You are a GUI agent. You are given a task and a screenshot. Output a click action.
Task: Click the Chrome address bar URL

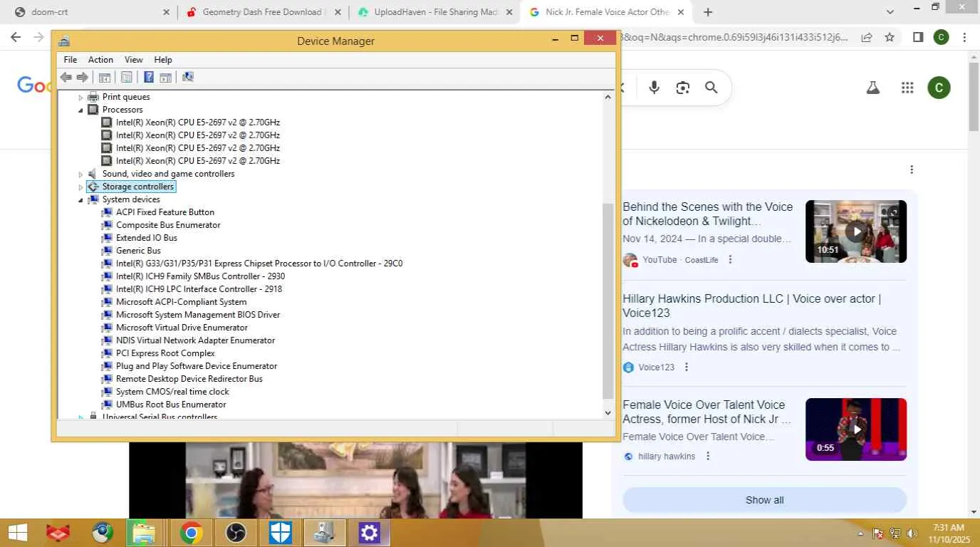[734, 37]
